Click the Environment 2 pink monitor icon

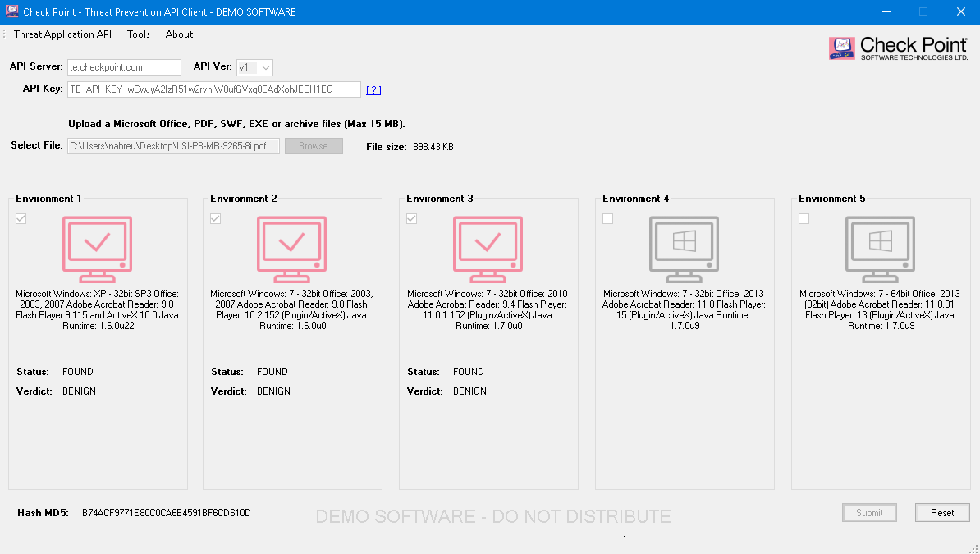[x=292, y=249]
